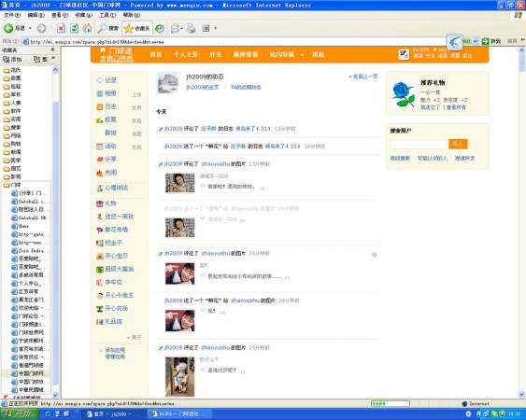Image resolution: width=526 pixels, height=420 pixels.
Task: Open the History toolbar icon
Action: pos(160,29)
